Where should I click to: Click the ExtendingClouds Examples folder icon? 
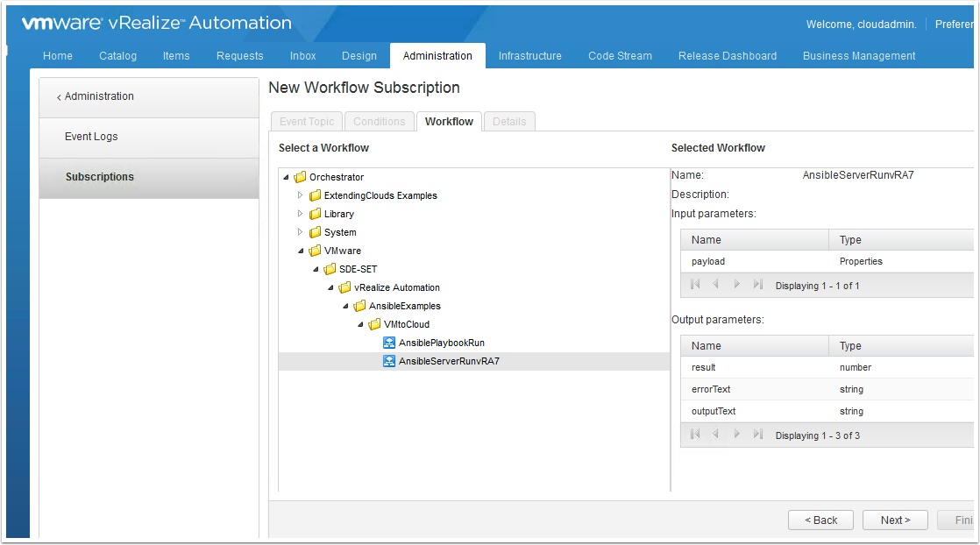click(x=315, y=195)
